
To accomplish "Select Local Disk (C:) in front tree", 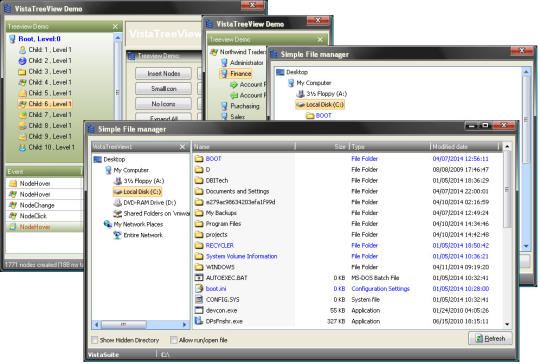I will pyautogui.click(x=137, y=192).
